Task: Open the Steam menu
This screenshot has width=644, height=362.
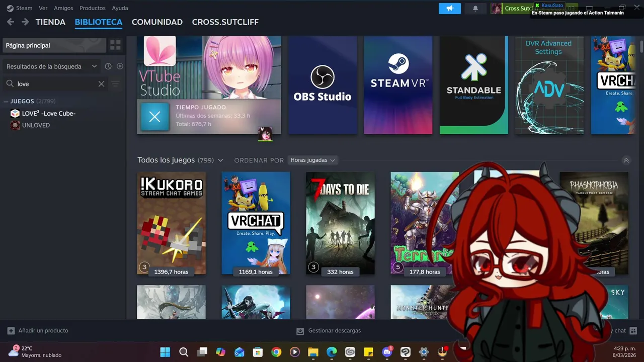Action: (24, 8)
